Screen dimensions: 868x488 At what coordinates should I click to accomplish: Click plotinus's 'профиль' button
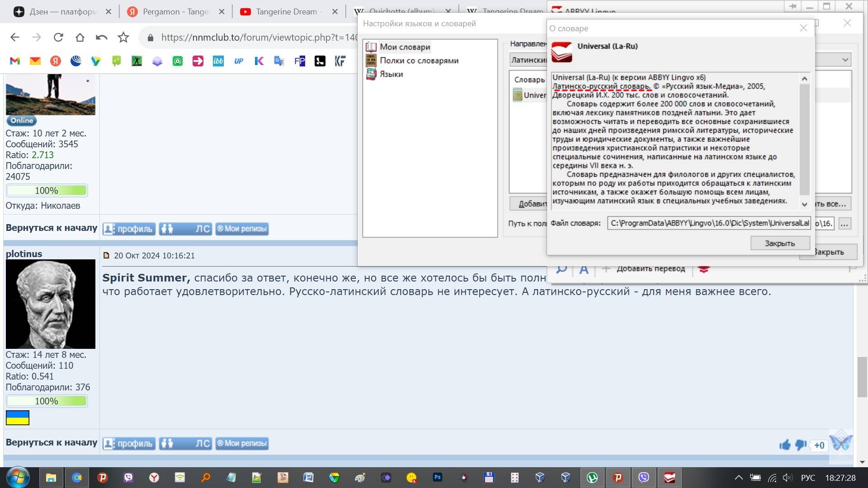pos(129,444)
